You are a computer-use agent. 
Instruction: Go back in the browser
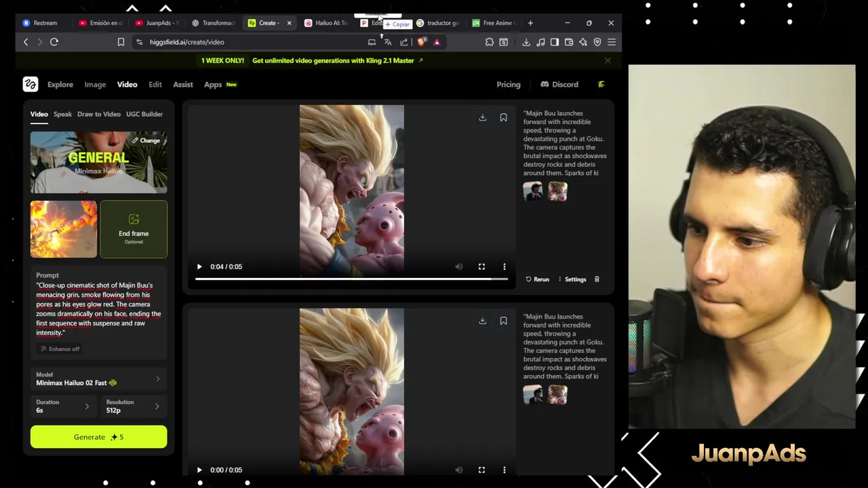(x=26, y=42)
